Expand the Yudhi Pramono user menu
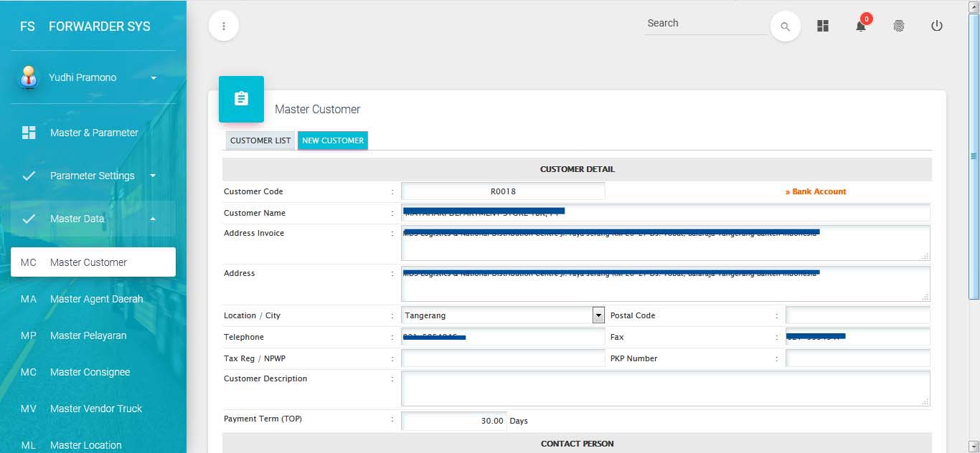The width and height of the screenshot is (980, 453). coord(154,77)
